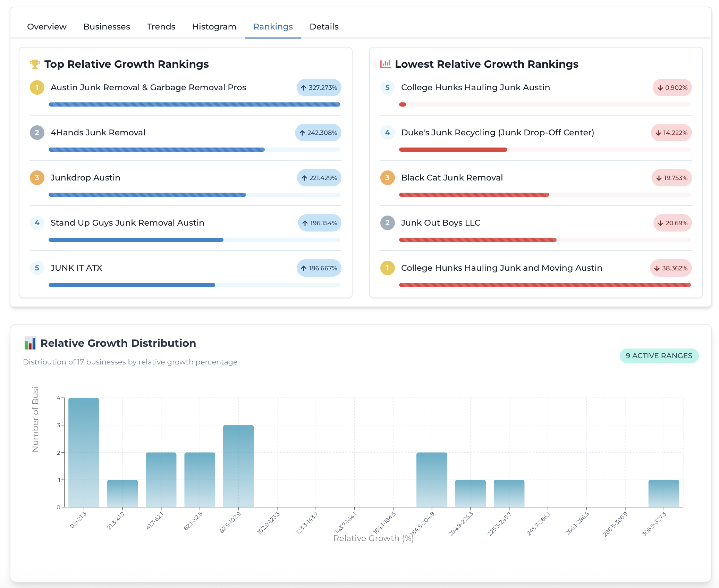Click the Rankings tab
The height and width of the screenshot is (588, 719).
click(273, 27)
